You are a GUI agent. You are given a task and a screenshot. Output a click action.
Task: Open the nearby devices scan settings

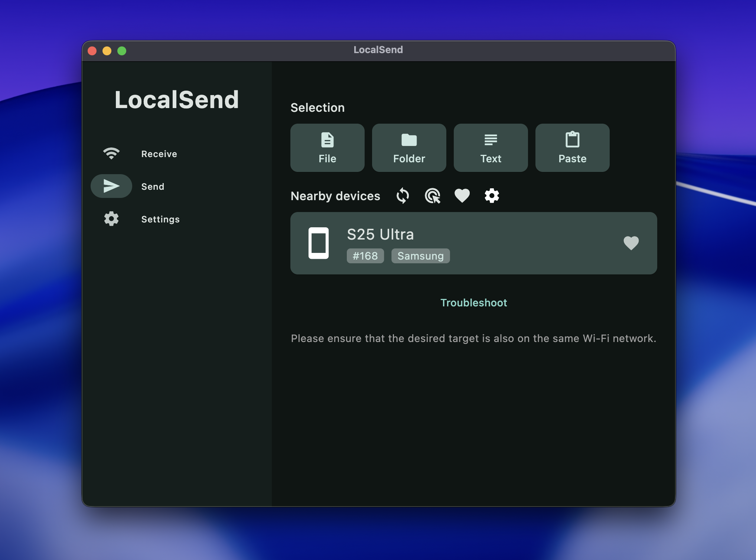492,196
